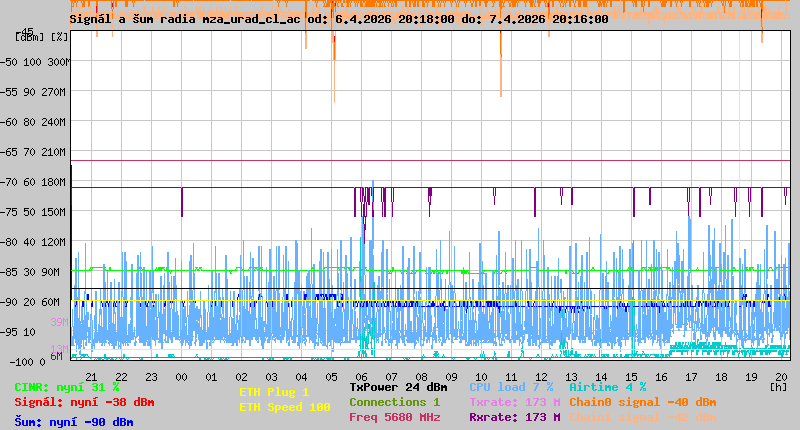Click the 'Txrate: 173 M' legend entry
The width and height of the screenshot is (800, 430).
click(x=515, y=402)
